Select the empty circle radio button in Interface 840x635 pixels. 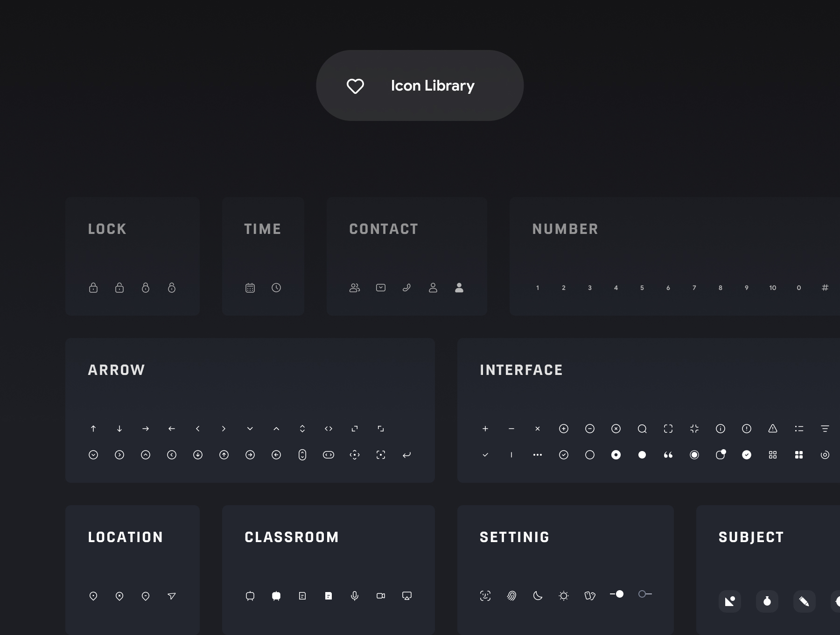coord(590,455)
